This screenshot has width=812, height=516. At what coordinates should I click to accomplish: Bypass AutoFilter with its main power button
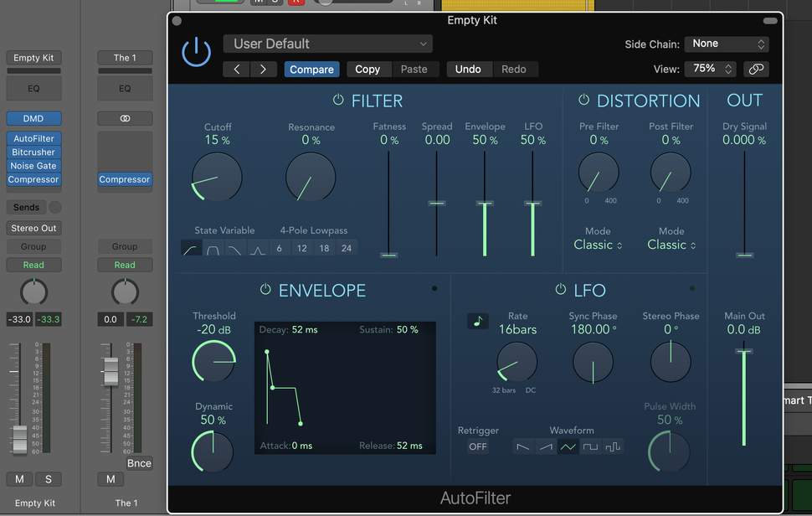pos(196,51)
